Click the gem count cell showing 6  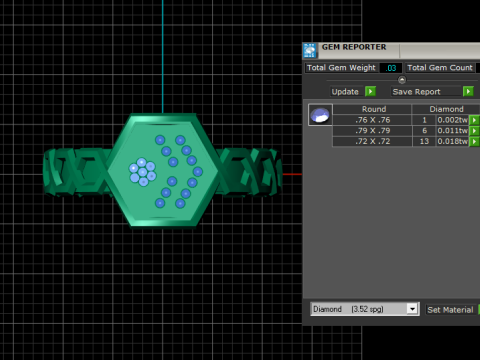[x=424, y=131]
